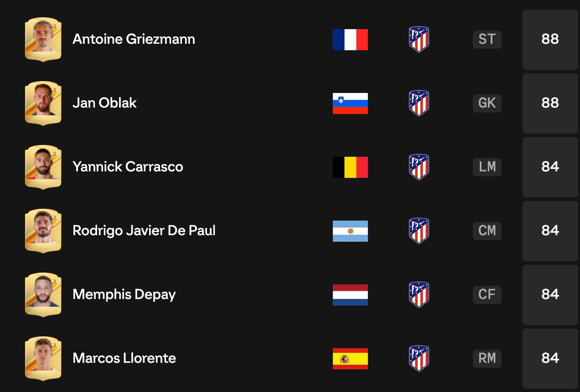Click the CF position badge
Screen dimensions: 580x392
pyautogui.click(x=487, y=295)
